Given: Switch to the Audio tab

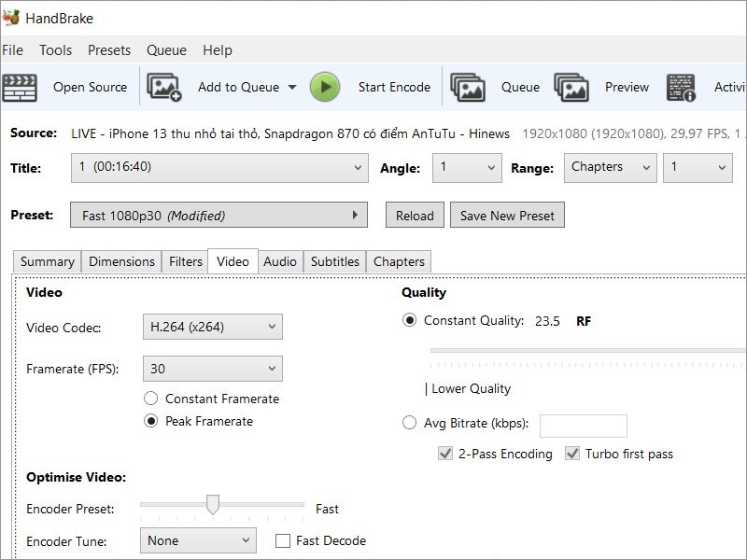Looking at the screenshot, I should click(x=280, y=261).
